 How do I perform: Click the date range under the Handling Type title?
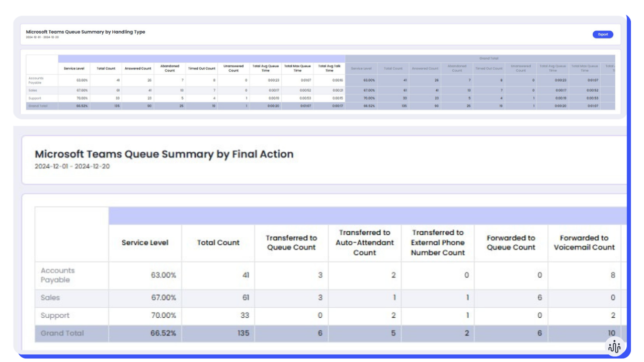pos(42,37)
